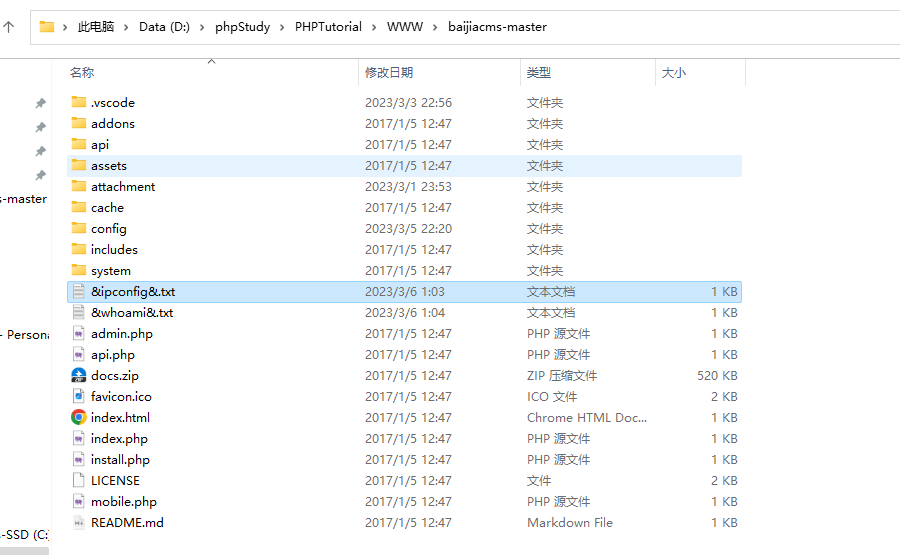900x555 pixels.
Task: Expand the chevron after PHPTutorial
Action: (374, 27)
